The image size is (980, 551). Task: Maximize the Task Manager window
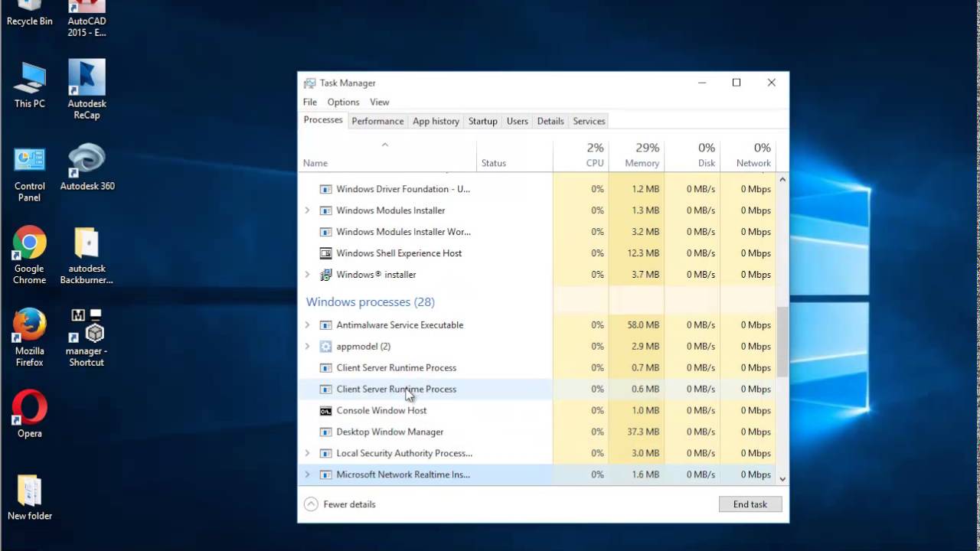coord(737,83)
